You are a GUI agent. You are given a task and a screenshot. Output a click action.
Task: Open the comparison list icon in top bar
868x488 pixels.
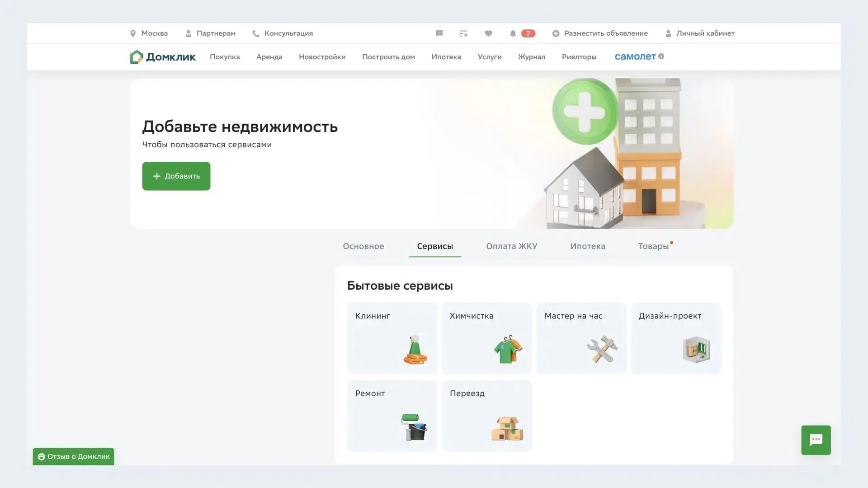[463, 33]
